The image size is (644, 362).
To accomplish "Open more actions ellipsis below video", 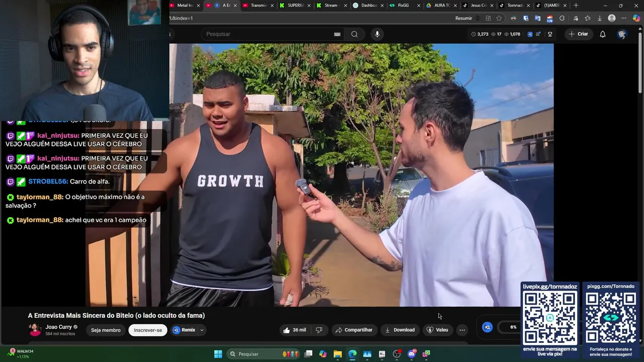I will pos(462,330).
